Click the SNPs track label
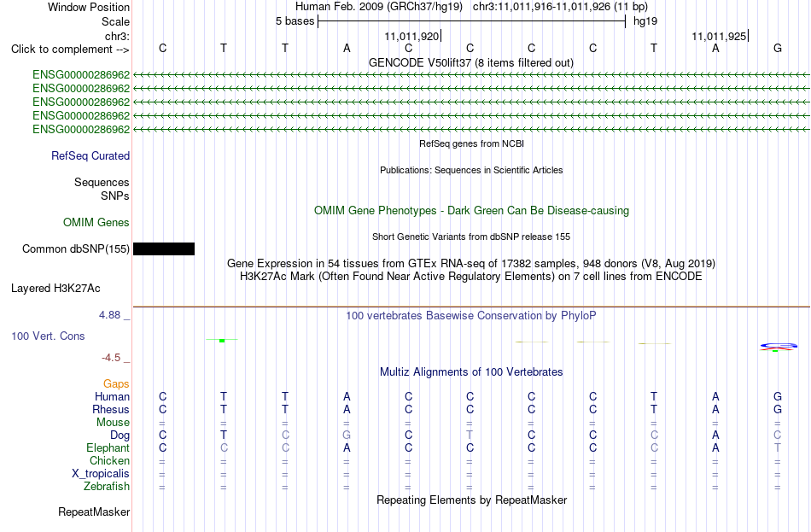The image size is (811, 532). click(115, 196)
